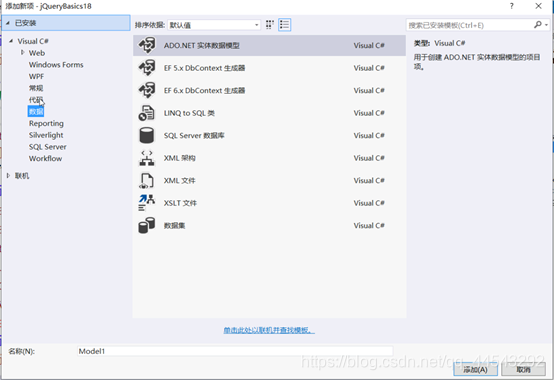Click the ADO.NET entity data model icon
This screenshot has height=380, width=554.
[147, 45]
